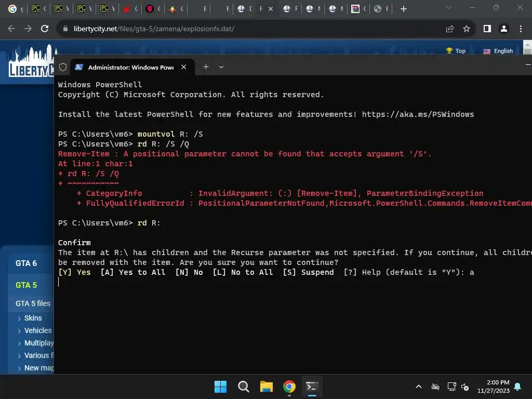The image size is (532, 399).
Task: Click the address bar URL field
Action: tap(251, 29)
